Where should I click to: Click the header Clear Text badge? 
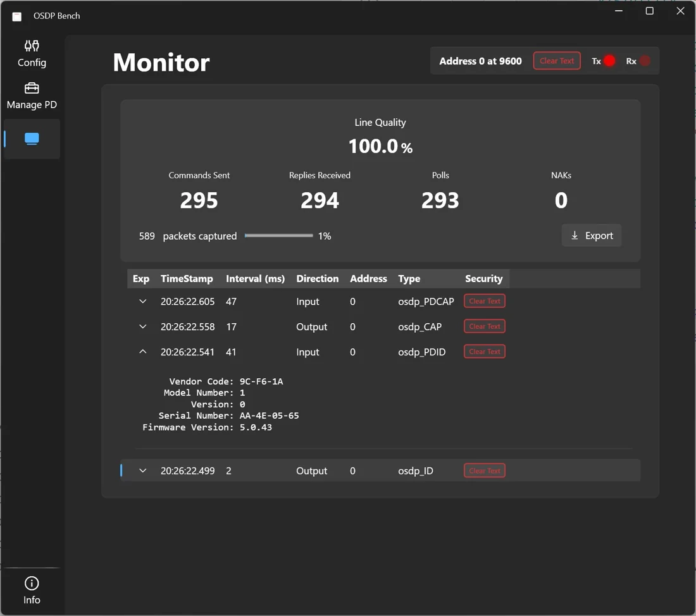click(557, 61)
